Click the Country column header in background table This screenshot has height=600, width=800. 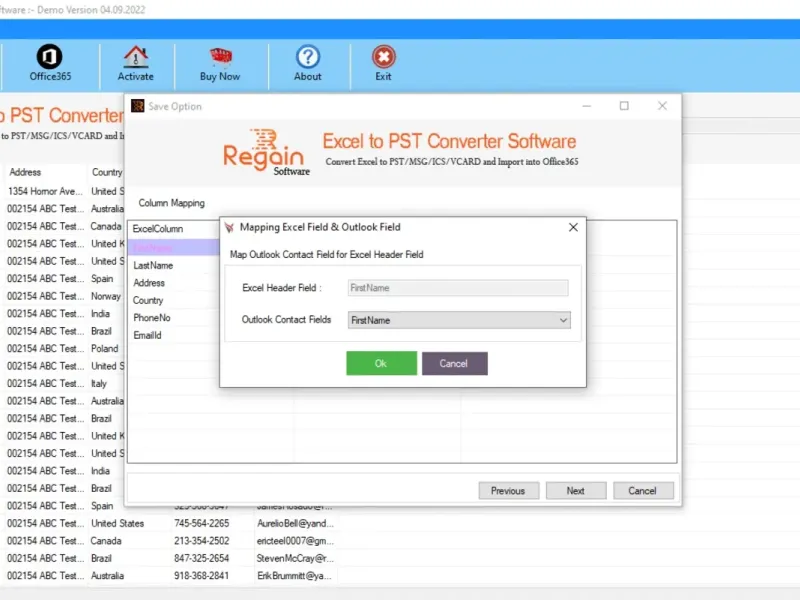pos(107,172)
